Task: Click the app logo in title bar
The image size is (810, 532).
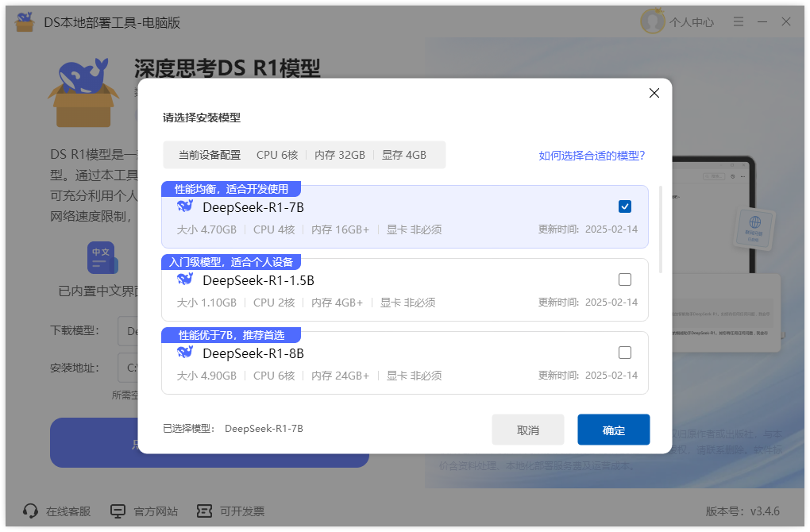Action: coord(25,21)
